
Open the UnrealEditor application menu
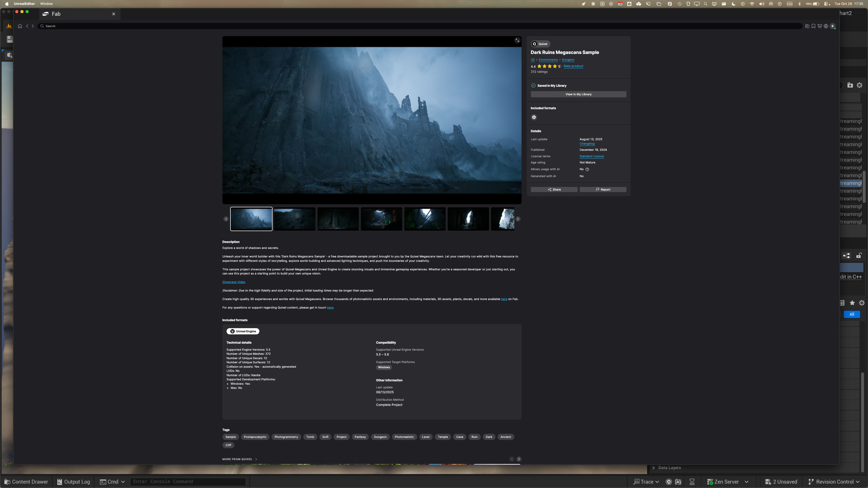24,4
